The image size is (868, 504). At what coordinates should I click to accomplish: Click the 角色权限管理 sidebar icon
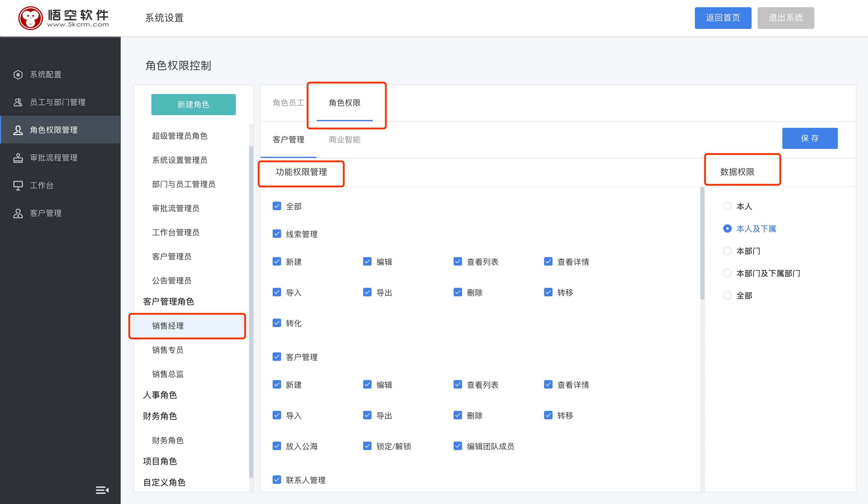18,130
